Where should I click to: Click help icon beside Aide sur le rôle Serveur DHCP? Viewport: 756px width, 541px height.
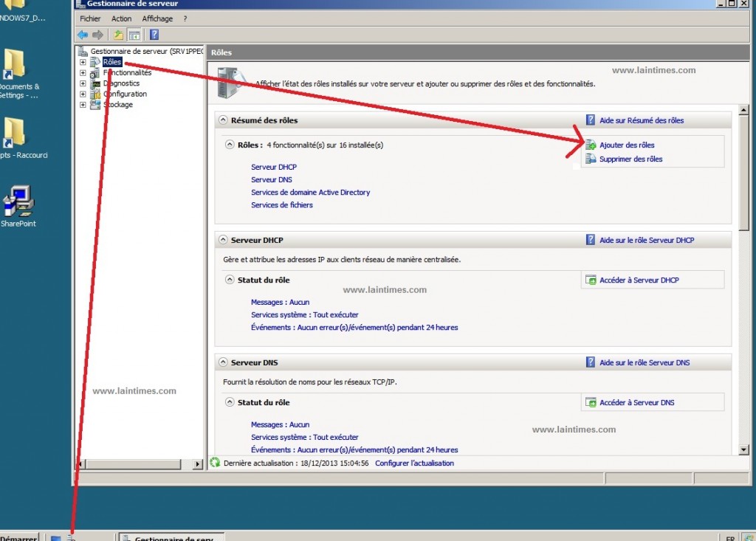pos(591,240)
